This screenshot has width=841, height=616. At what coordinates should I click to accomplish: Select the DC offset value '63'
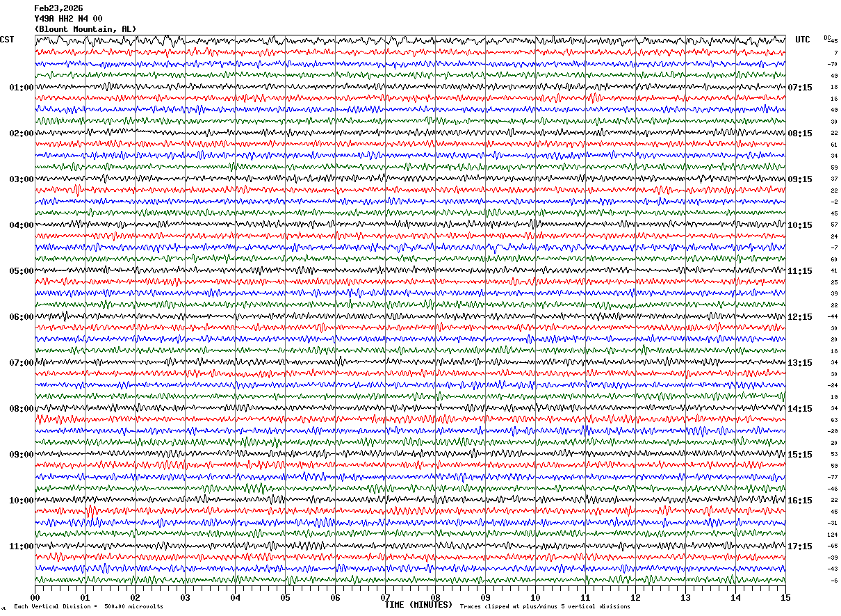pos(833,420)
